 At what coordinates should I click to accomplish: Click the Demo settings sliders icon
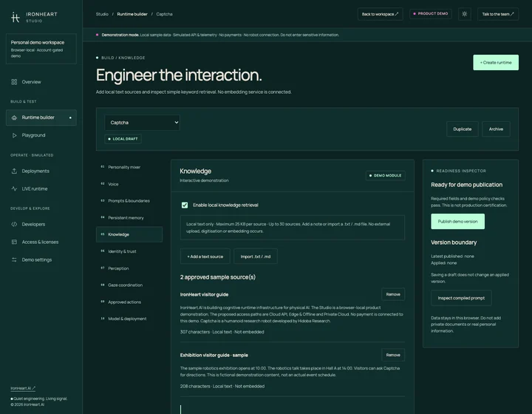click(x=14, y=259)
